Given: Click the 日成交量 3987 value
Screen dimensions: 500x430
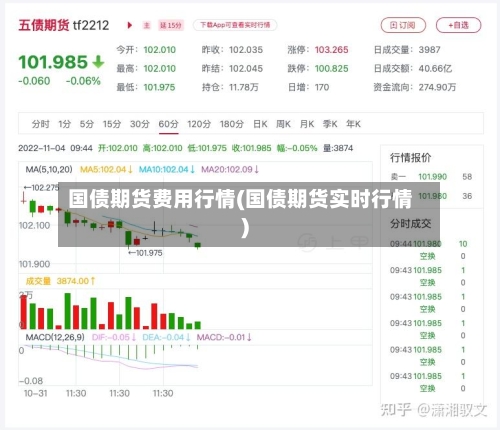Looking at the screenshot, I should (430, 50).
